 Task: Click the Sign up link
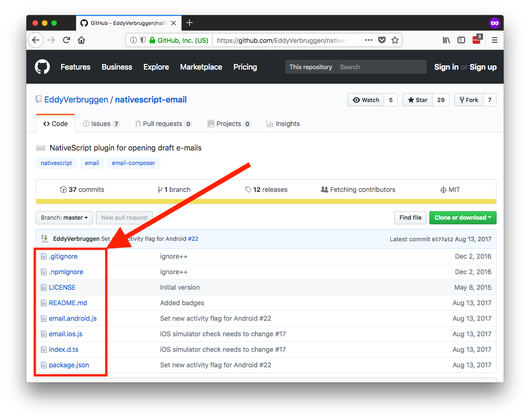[483, 67]
